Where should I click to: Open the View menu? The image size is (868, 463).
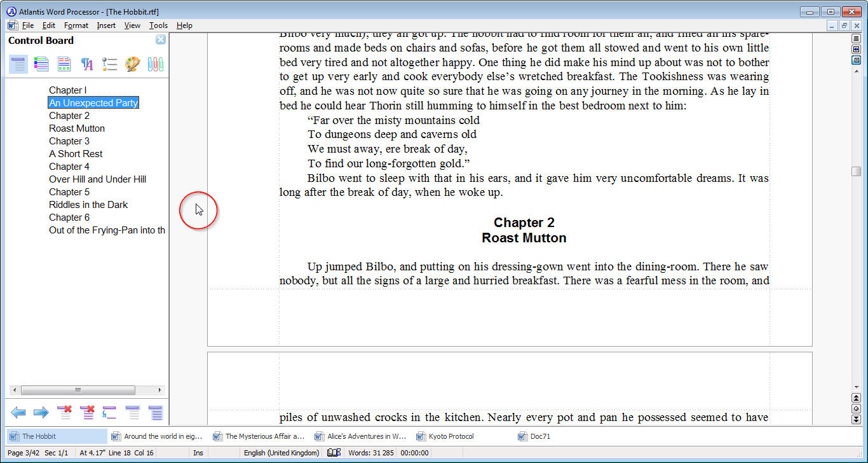pyautogui.click(x=132, y=25)
